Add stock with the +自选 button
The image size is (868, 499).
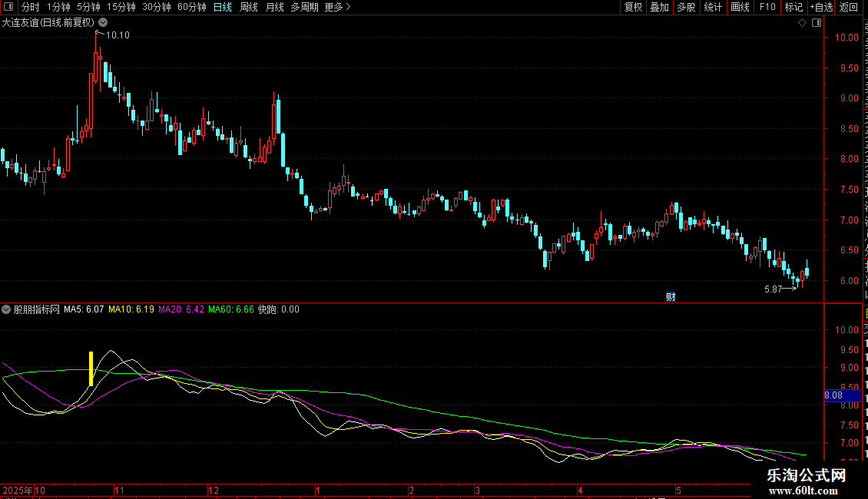point(821,7)
